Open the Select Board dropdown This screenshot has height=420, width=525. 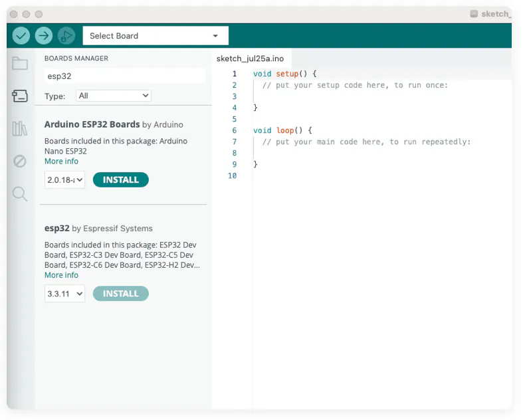point(156,35)
